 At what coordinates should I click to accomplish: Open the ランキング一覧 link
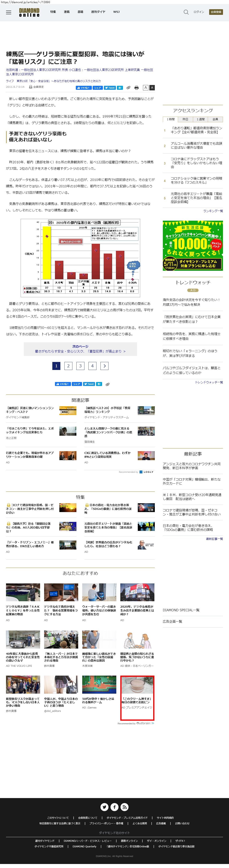click(213, 211)
